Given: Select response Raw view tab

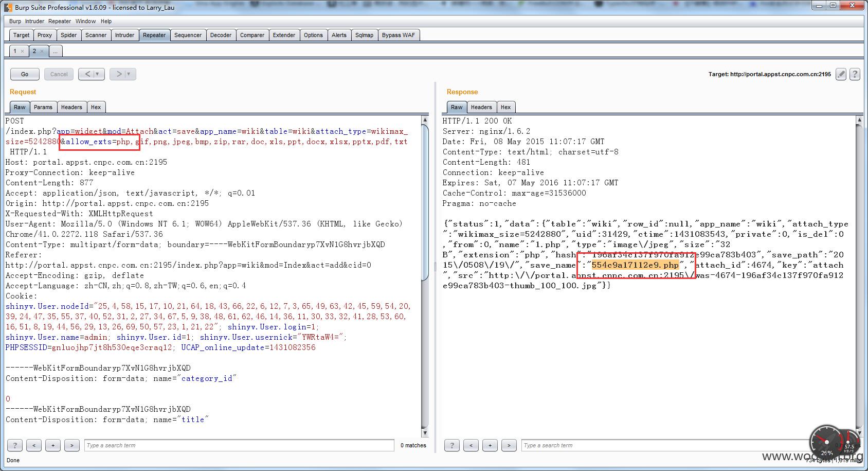Looking at the screenshot, I should click(x=457, y=107).
